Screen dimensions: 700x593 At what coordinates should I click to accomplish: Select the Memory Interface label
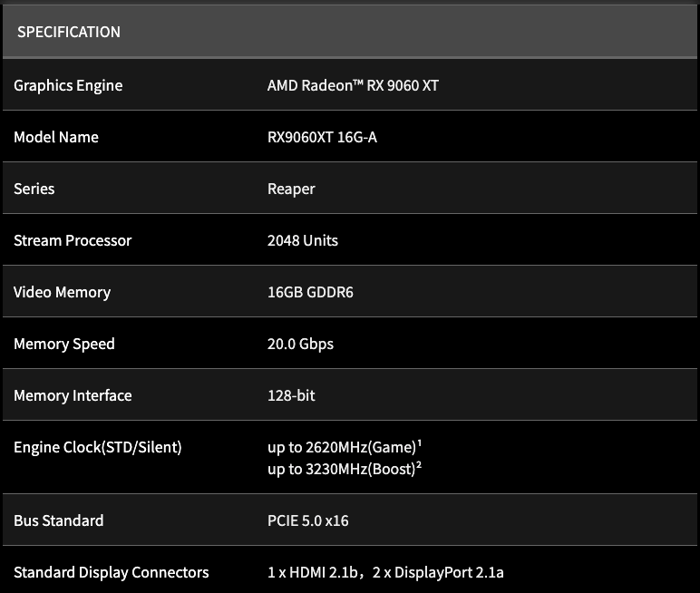point(73,395)
